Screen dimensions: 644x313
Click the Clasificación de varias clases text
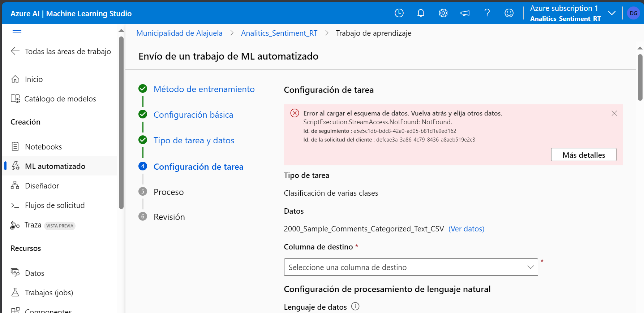pyautogui.click(x=331, y=193)
